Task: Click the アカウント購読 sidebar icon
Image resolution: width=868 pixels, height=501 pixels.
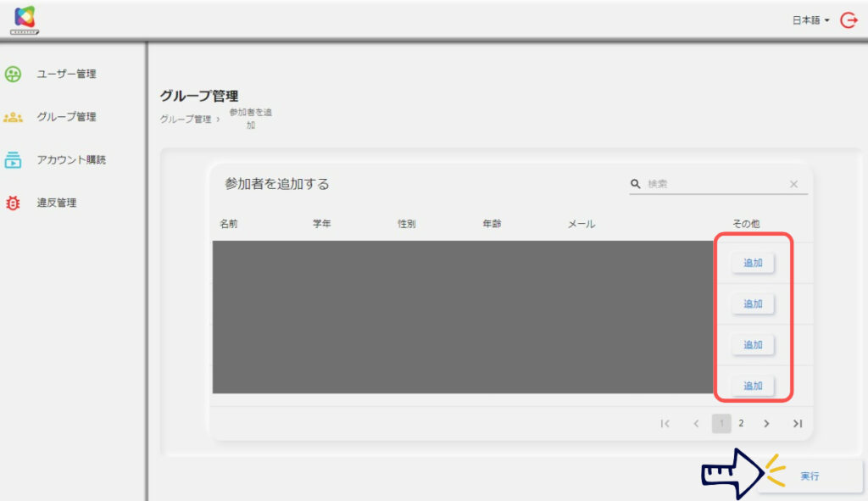Action: coord(13,160)
